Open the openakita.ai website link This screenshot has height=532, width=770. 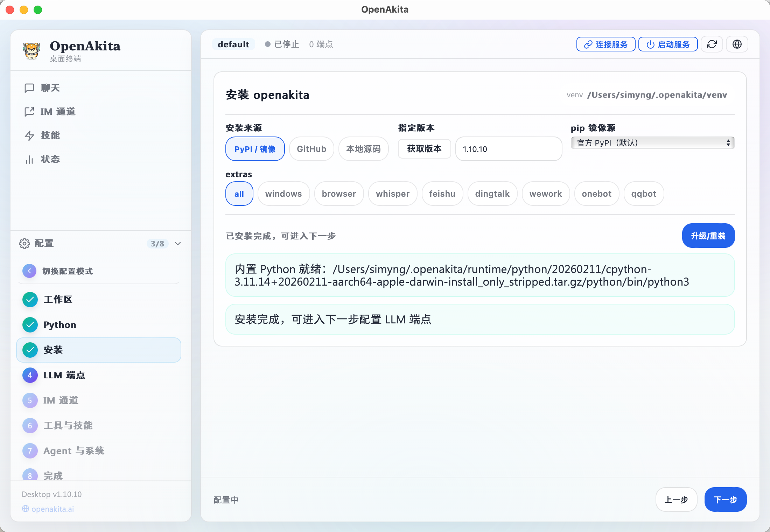click(52, 509)
